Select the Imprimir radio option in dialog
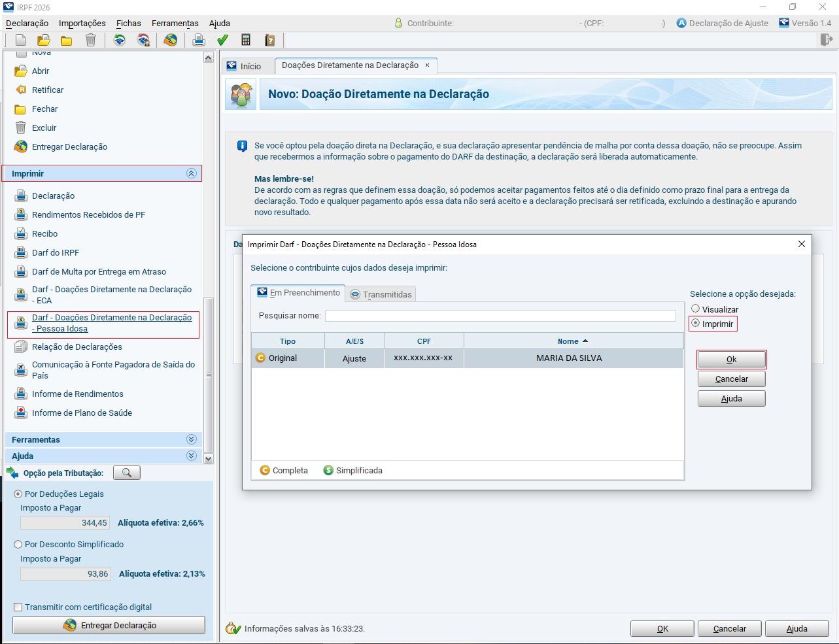839x644 pixels. click(695, 324)
